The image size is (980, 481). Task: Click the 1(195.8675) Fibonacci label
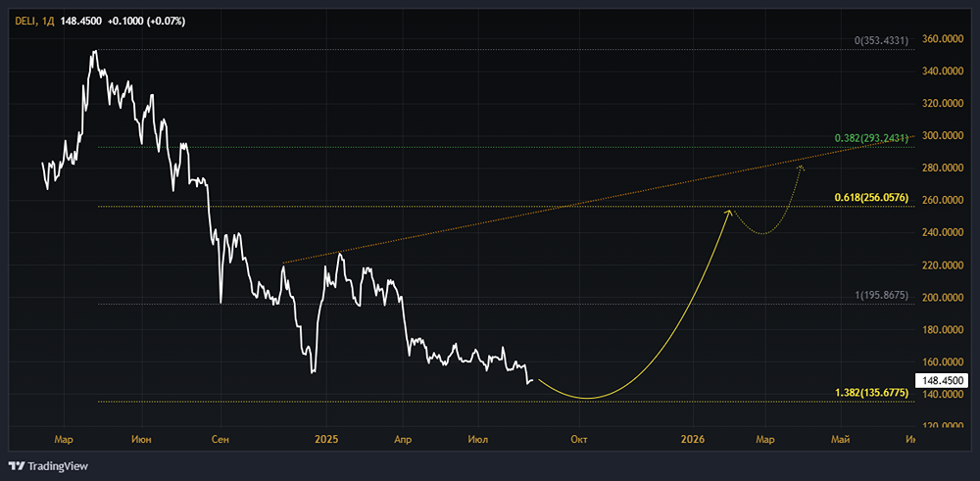pyautogui.click(x=881, y=296)
